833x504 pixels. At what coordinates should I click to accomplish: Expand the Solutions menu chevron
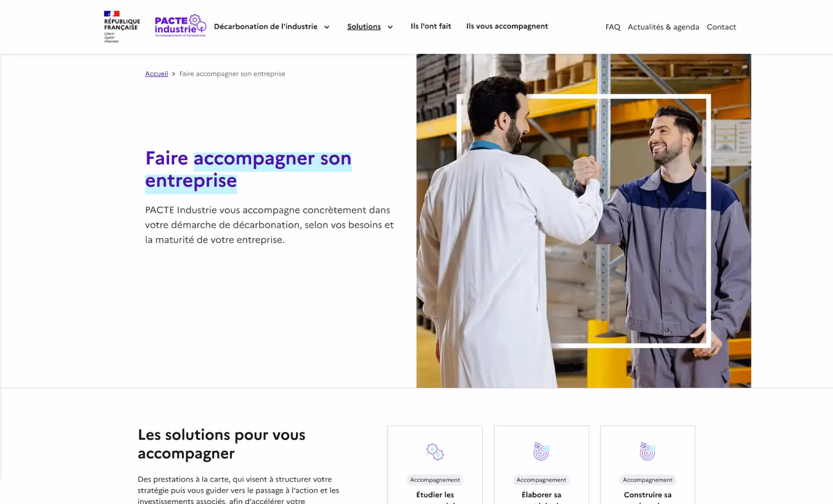(390, 27)
